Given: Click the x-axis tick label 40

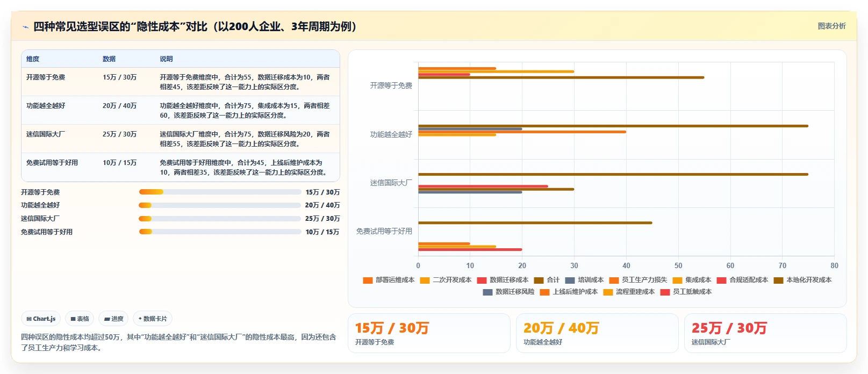Looking at the screenshot, I should pyautogui.click(x=626, y=265).
